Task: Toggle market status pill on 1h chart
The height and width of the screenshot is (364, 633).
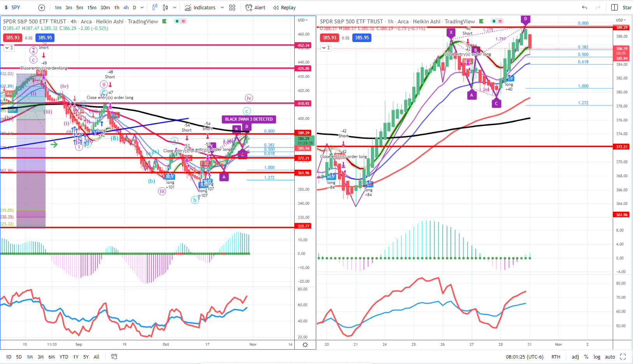Action: coord(497,21)
